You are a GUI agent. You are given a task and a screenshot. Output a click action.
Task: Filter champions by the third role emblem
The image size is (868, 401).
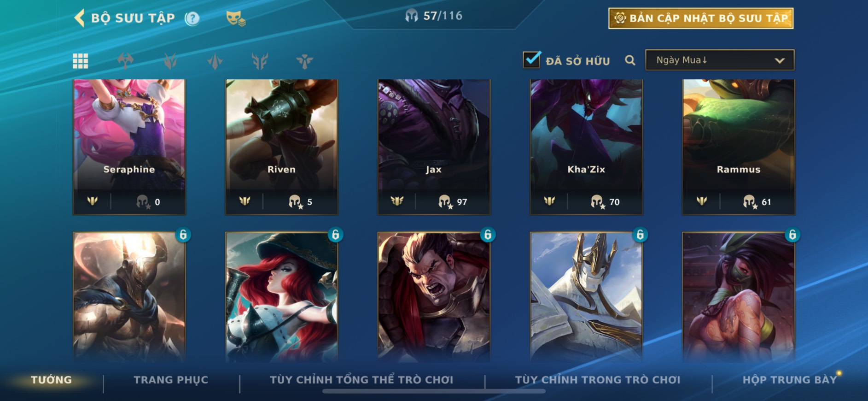point(215,61)
